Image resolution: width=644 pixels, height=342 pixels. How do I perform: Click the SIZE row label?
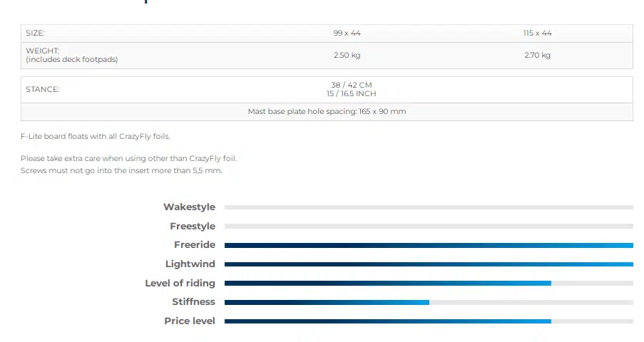click(35, 33)
